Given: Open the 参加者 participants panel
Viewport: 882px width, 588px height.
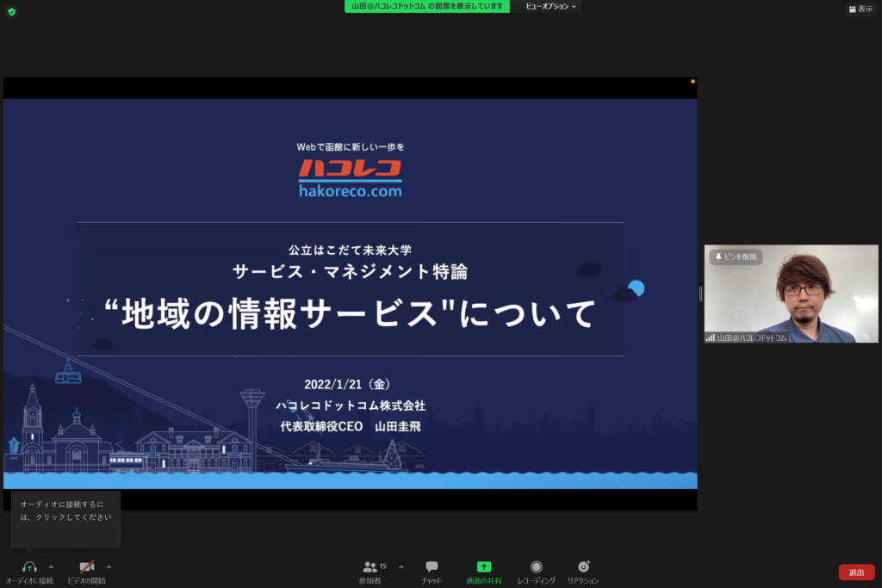Looking at the screenshot, I should pyautogui.click(x=370, y=572).
